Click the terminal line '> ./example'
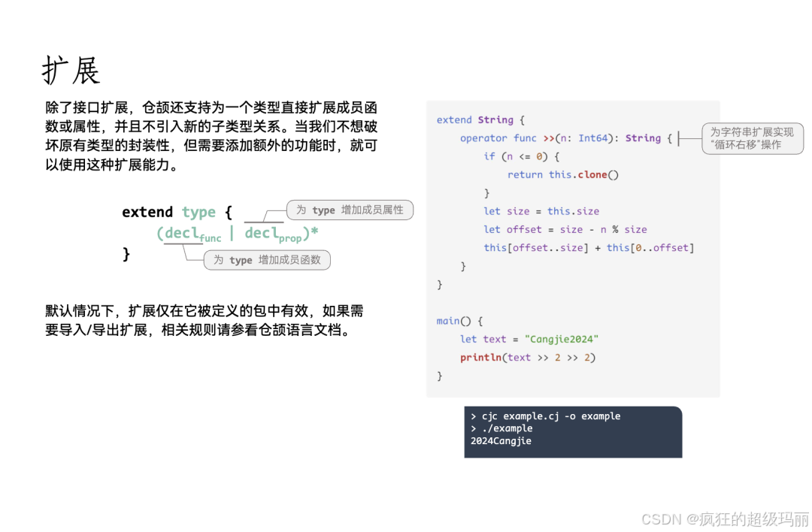 tap(501, 428)
